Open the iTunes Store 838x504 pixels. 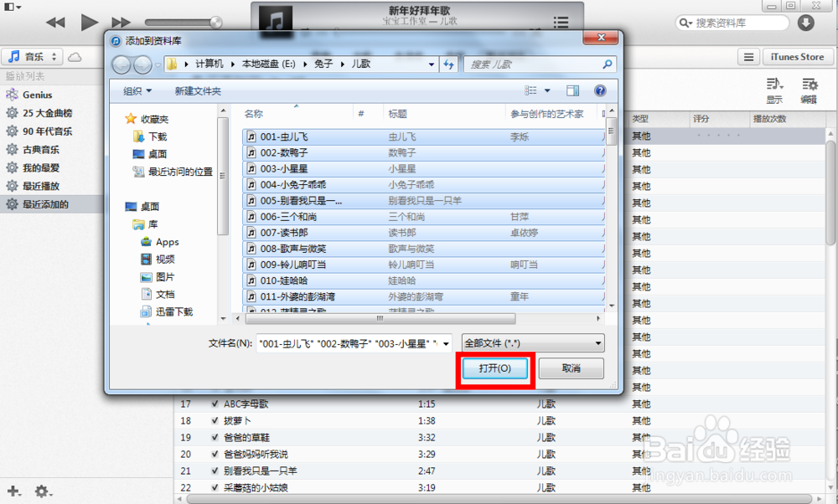(796, 56)
